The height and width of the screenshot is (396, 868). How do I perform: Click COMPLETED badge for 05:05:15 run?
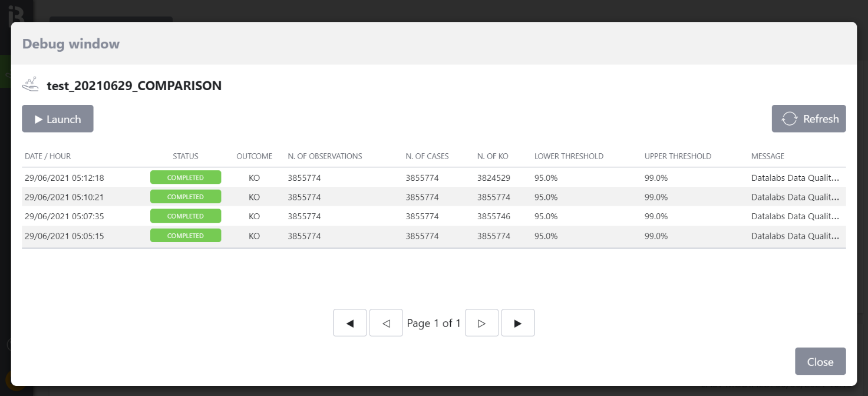[x=186, y=236]
